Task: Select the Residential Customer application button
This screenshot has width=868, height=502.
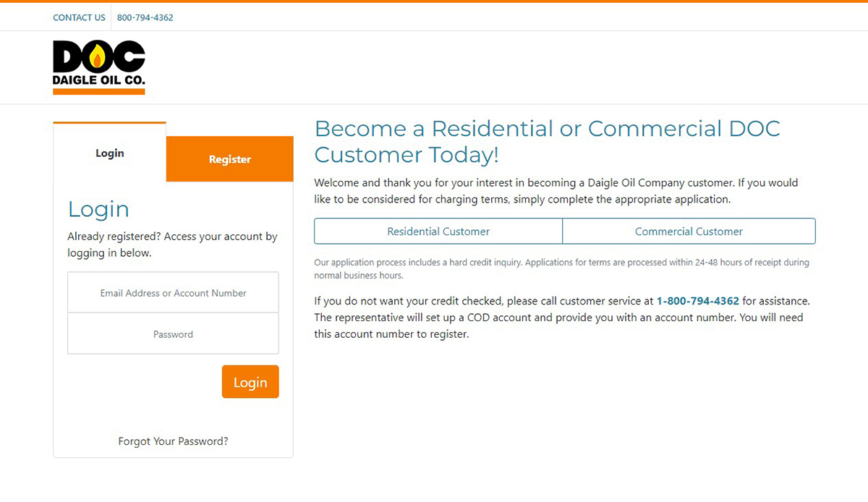Action: coord(438,231)
